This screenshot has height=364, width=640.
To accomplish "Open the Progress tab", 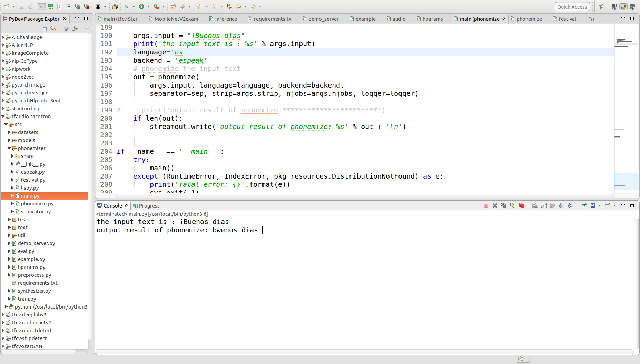I will pos(146,206).
